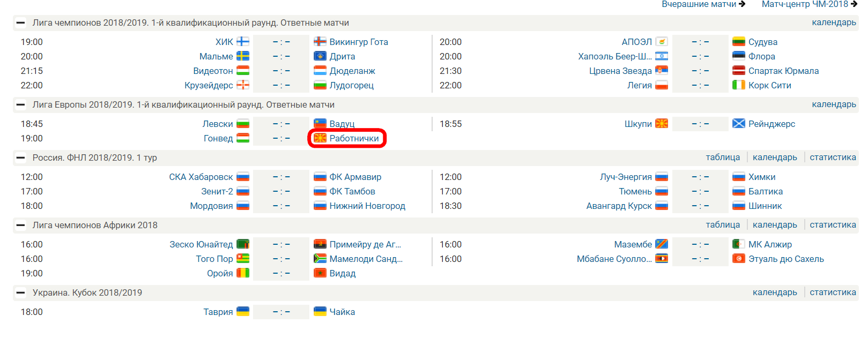Click the South African flag by Мамелоди Сандаунз
This screenshot has width=868, height=338.
click(x=320, y=259)
